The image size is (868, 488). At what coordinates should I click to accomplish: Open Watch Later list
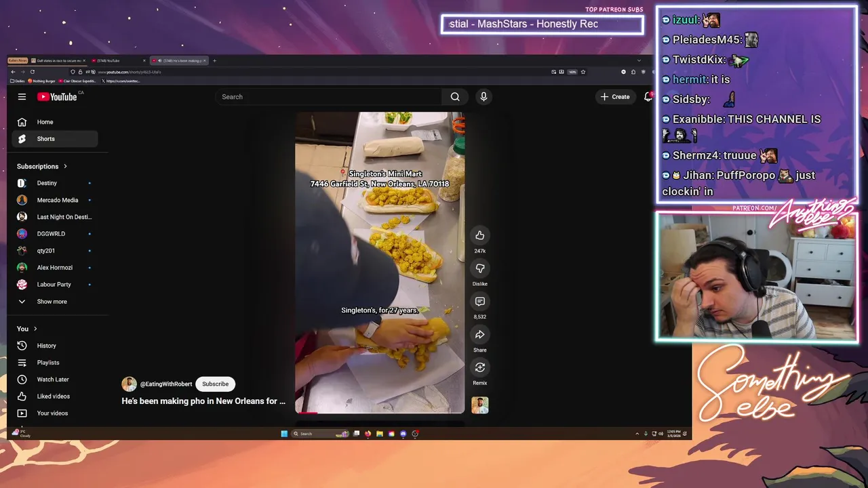click(x=55, y=380)
